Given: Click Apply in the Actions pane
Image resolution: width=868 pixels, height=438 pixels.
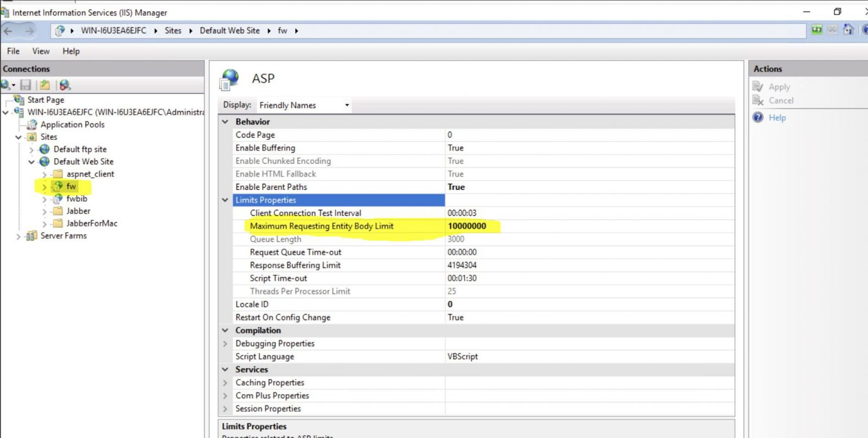Looking at the screenshot, I should 779,87.
